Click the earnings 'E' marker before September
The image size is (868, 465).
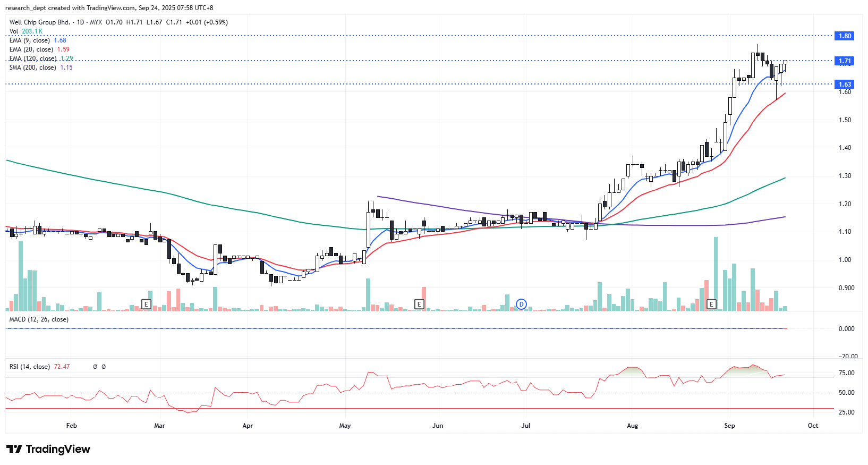click(x=711, y=304)
